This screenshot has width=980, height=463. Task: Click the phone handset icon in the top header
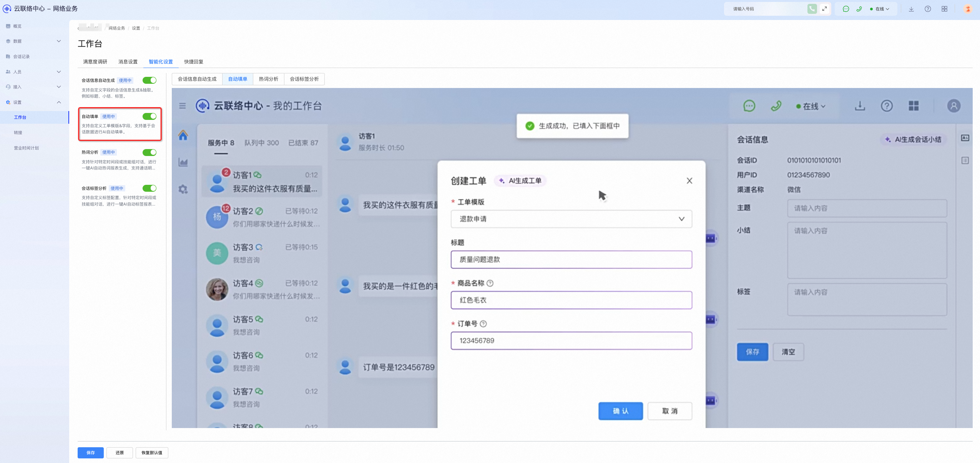click(859, 9)
